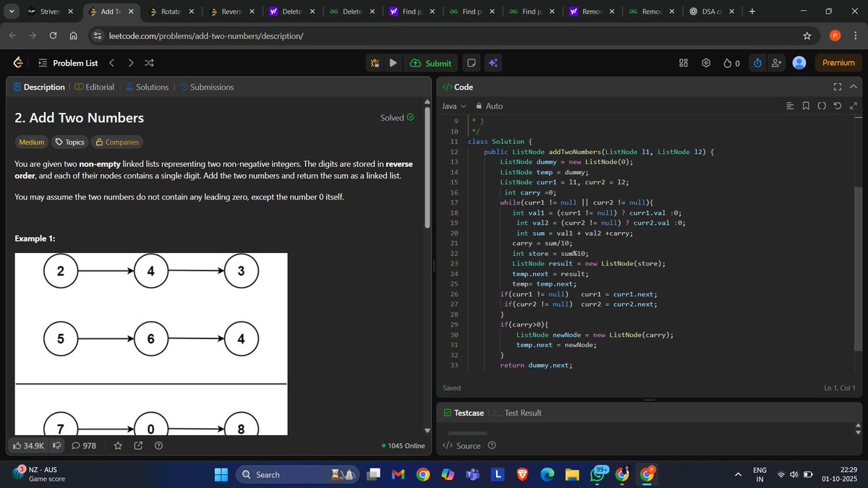Screen dimensions: 868x488
Task: Open the user profile avatar
Action: point(799,63)
